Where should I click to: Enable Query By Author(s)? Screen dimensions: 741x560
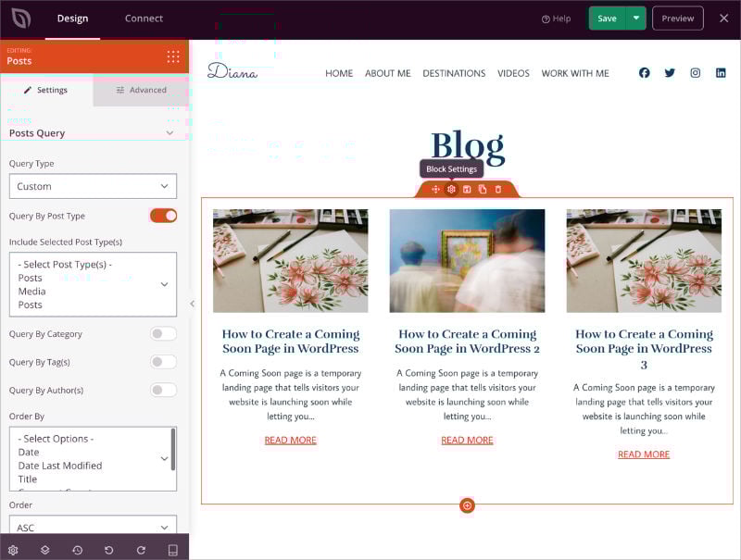coord(163,390)
